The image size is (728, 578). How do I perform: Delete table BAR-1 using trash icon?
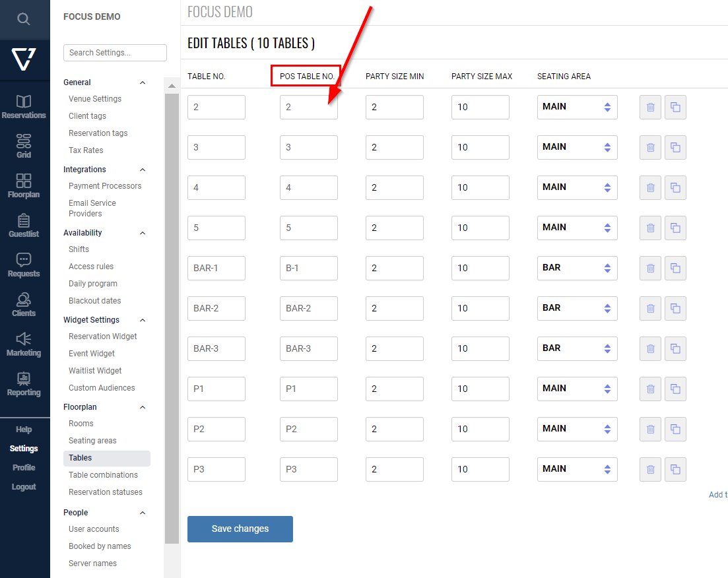click(650, 268)
